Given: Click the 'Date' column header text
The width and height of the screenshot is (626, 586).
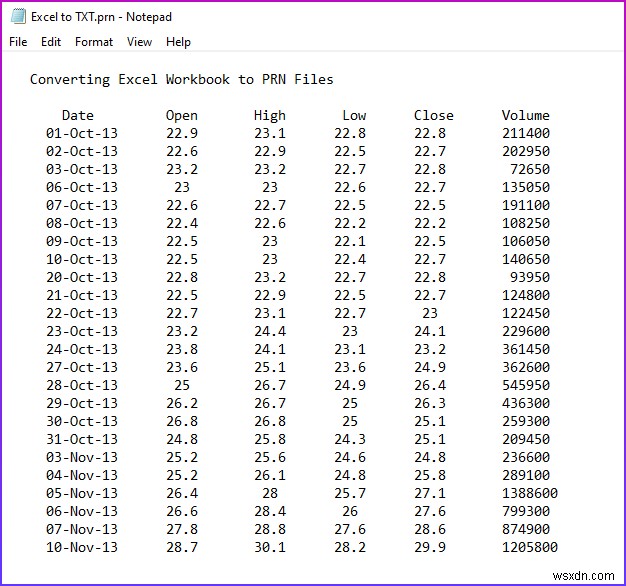Looking at the screenshot, I should [78, 115].
